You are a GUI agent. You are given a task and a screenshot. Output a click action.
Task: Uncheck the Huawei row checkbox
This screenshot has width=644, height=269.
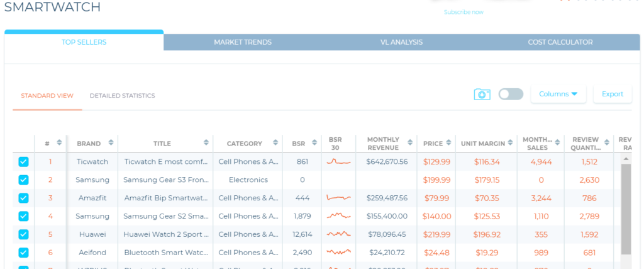(23, 234)
